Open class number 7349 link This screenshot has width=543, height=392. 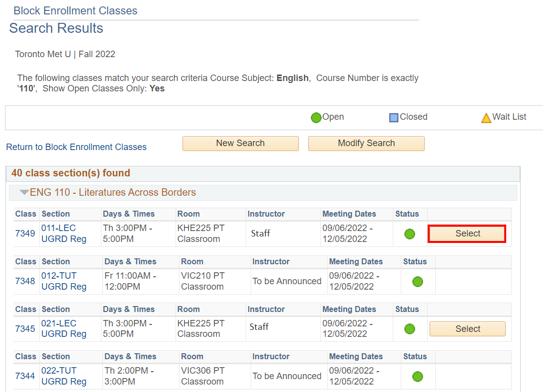(25, 234)
